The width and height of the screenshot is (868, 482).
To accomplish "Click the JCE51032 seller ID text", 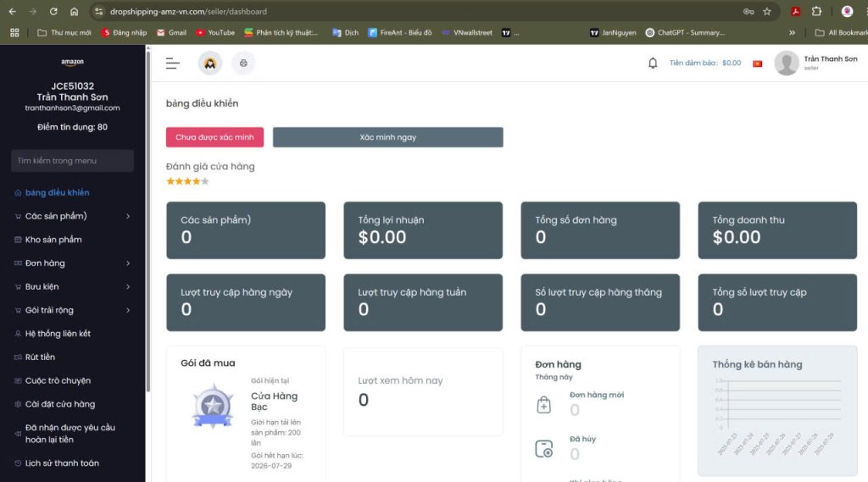I will (x=73, y=86).
